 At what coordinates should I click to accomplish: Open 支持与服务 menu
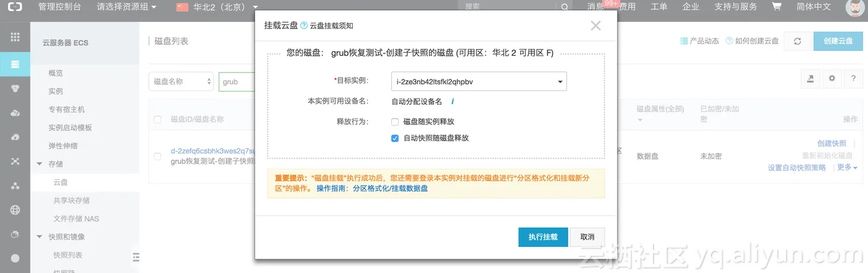(736, 7)
